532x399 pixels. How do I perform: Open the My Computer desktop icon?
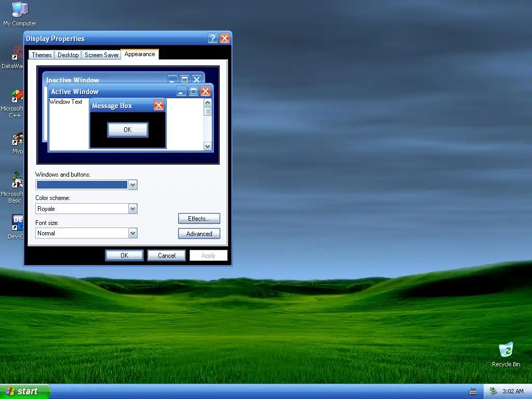(20, 14)
